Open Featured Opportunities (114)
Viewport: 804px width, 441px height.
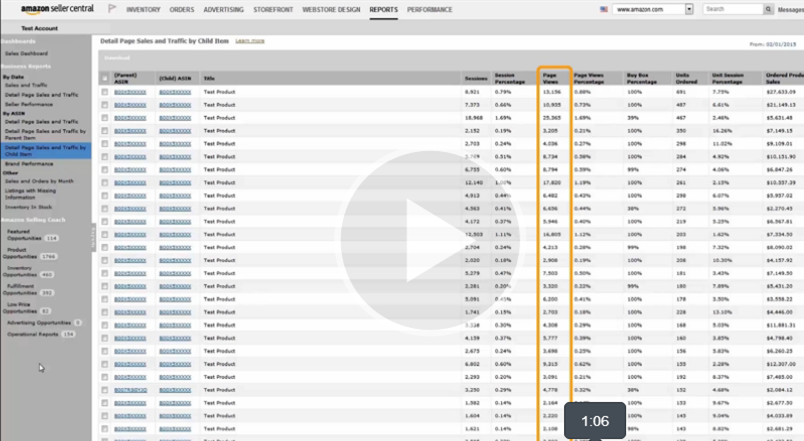click(x=32, y=235)
